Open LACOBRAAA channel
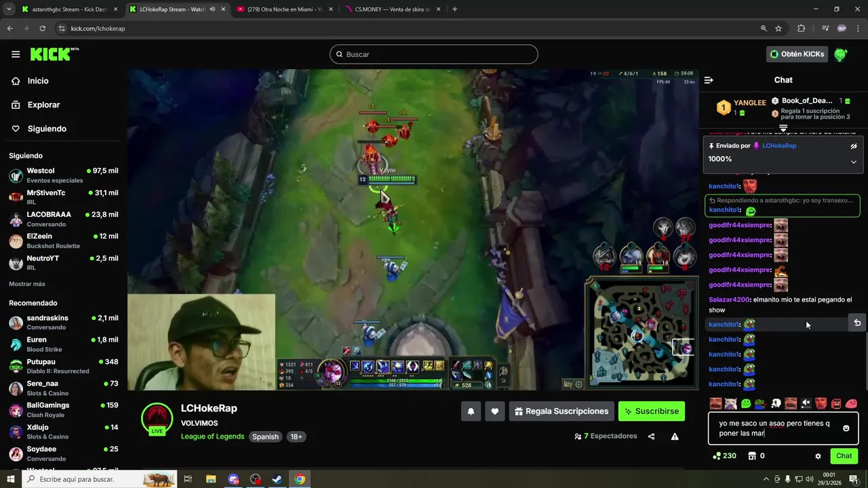Image resolution: width=868 pixels, height=488 pixels. pyautogui.click(x=64, y=219)
